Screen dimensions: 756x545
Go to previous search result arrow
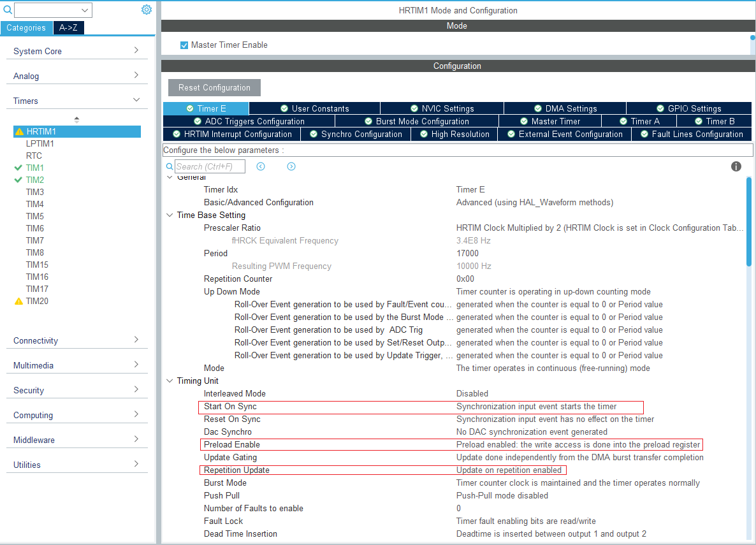tap(261, 166)
